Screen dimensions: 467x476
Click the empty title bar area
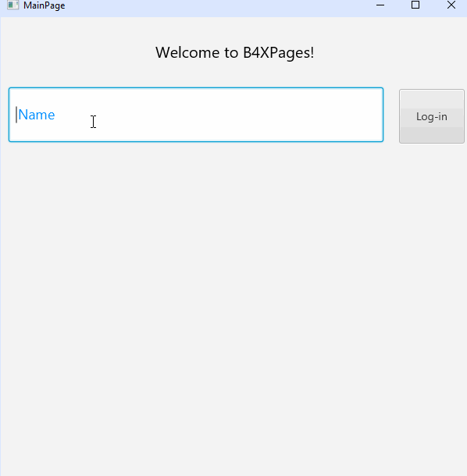tap(212, 5)
